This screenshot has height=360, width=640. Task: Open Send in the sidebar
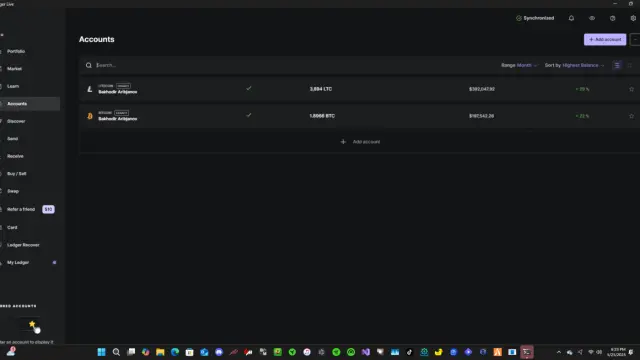(x=13, y=139)
